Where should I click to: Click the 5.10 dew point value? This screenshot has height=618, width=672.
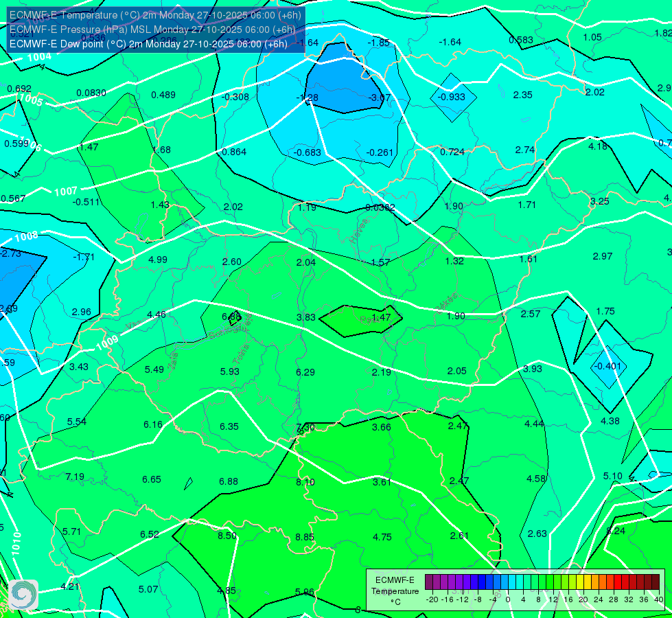point(613,476)
